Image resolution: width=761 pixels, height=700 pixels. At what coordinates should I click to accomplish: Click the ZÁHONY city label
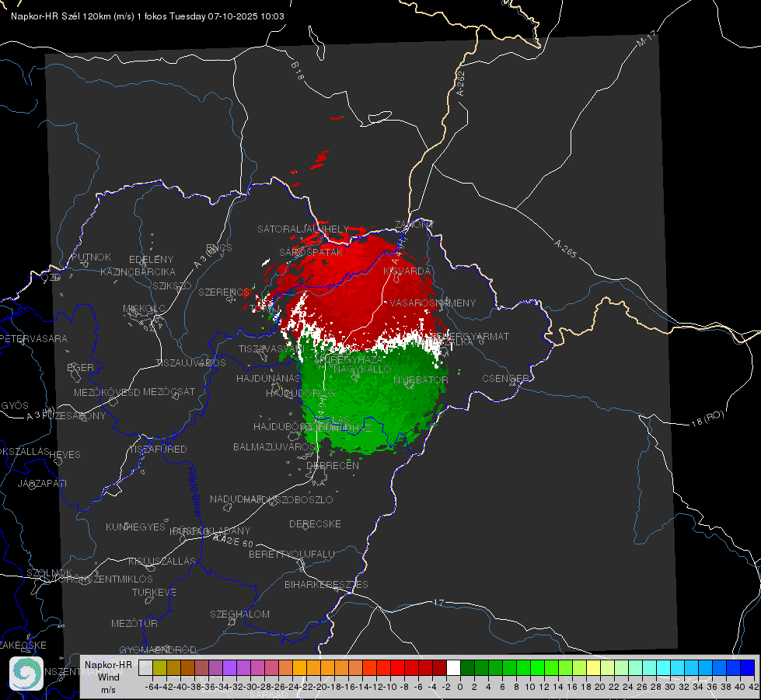(414, 225)
